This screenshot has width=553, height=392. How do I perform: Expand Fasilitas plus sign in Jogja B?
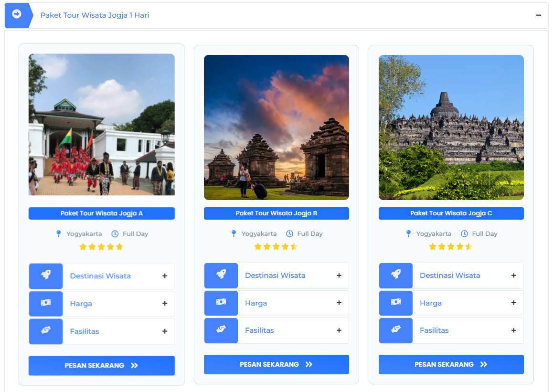[x=339, y=330]
